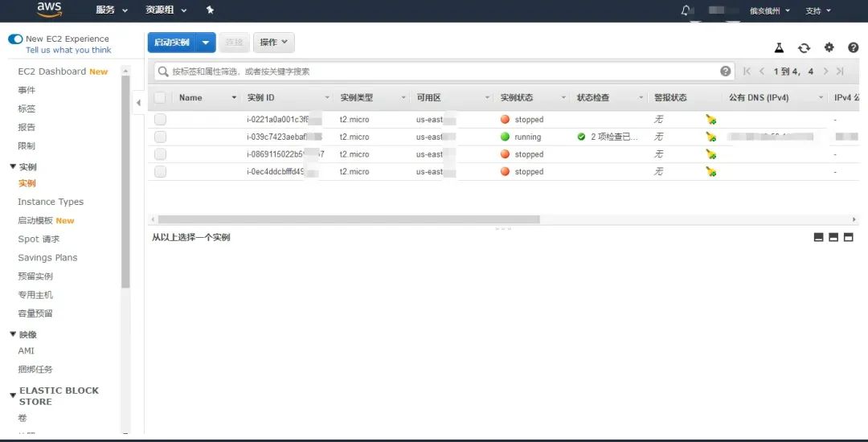Click the table horizontal scrollbar thumb
This screenshot has height=442, width=868.
349,219
